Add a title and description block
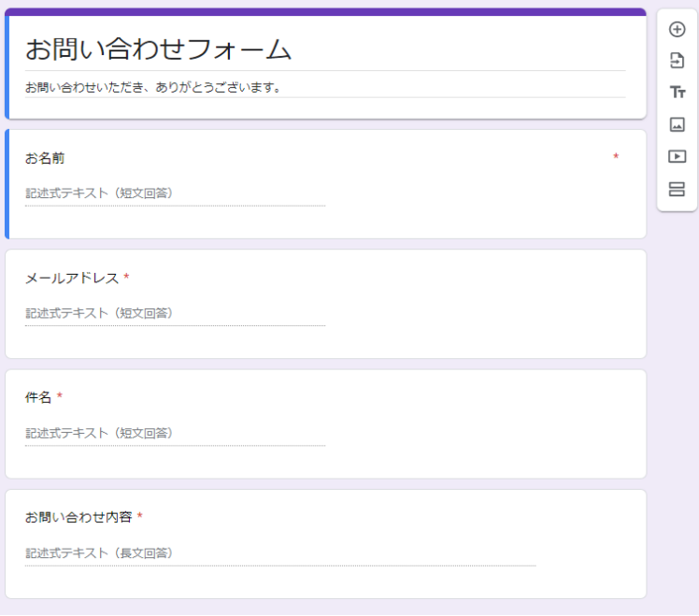 678,93
